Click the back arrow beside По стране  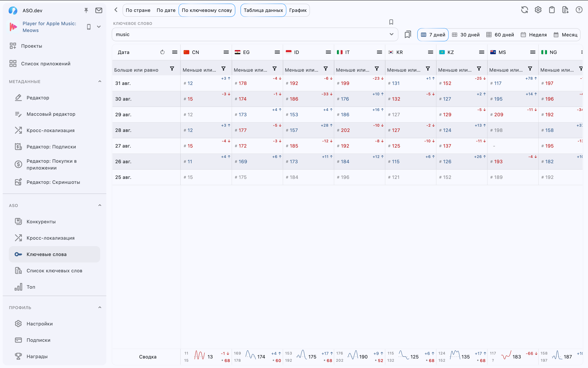(116, 10)
